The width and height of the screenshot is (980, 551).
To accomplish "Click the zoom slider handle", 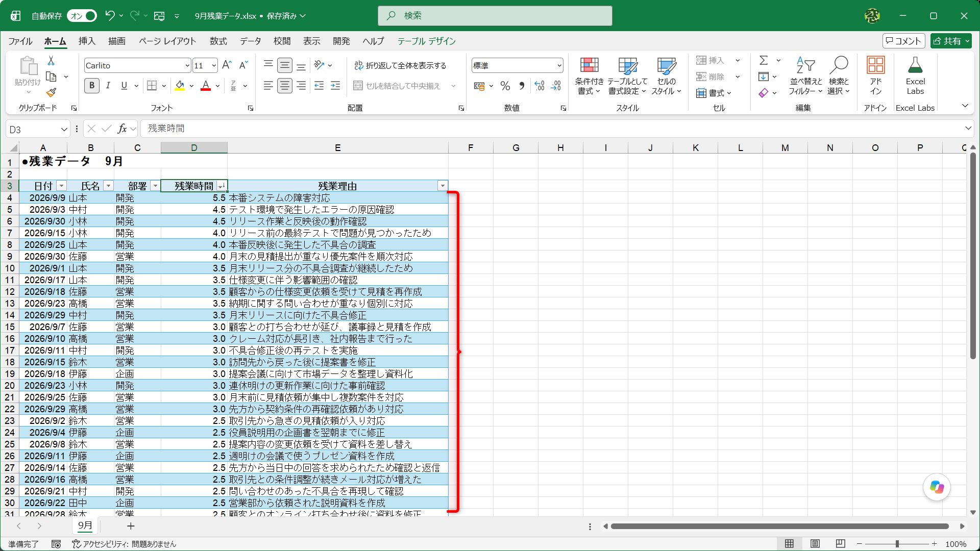I will 897,544.
